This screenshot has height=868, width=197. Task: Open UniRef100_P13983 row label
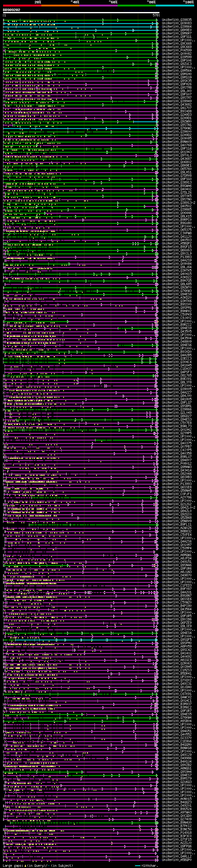click(177, 257)
